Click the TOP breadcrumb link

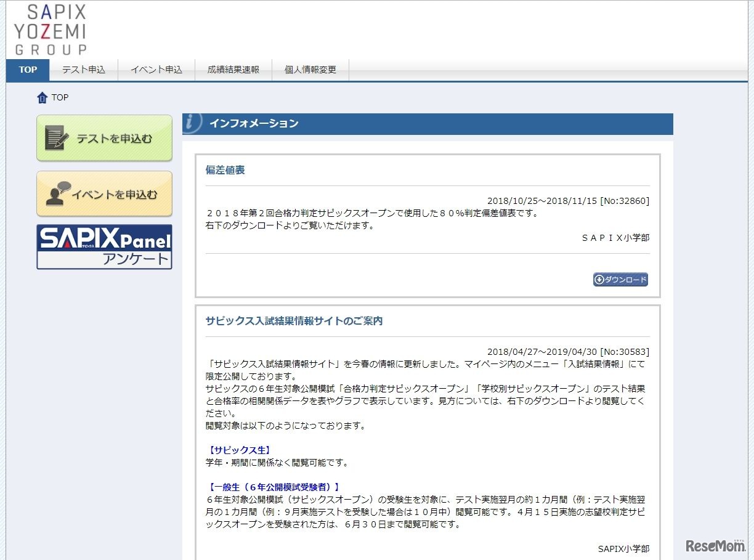coord(60,97)
